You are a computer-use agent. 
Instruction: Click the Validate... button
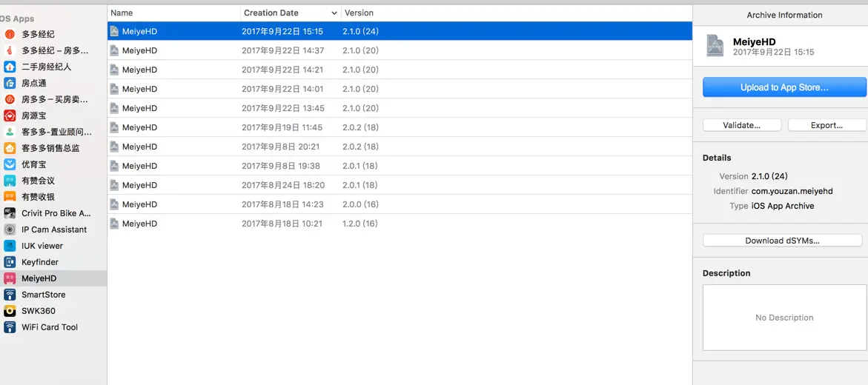(742, 125)
